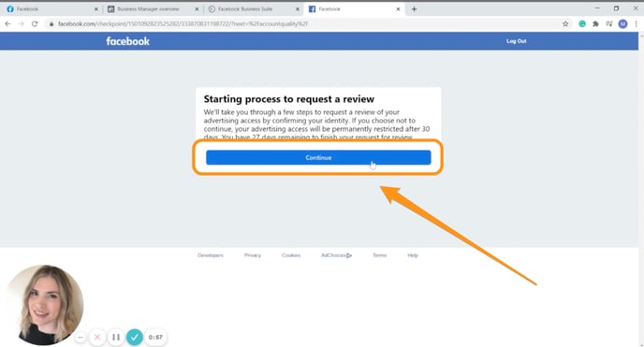
Task: Click the 'Starting process to request a review' heading
Action: click(288, 99)
